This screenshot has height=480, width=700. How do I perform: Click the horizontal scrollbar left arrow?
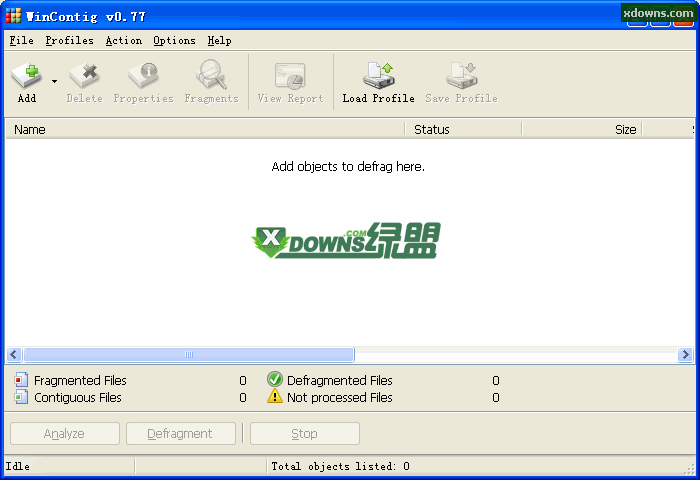click(14, 355)
